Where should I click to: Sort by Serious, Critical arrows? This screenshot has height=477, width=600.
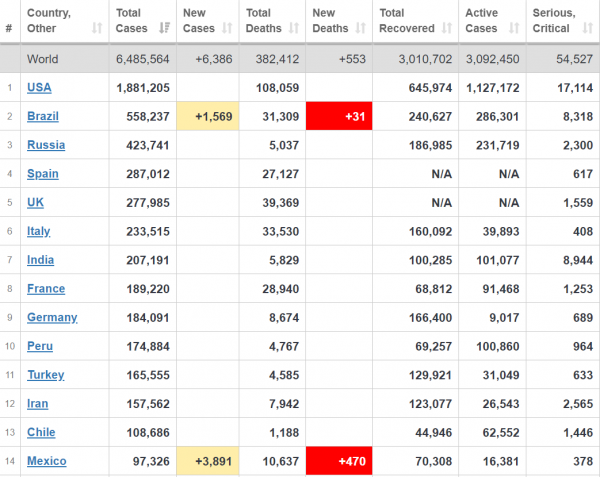pyautogui.click(x=588, y=28)
